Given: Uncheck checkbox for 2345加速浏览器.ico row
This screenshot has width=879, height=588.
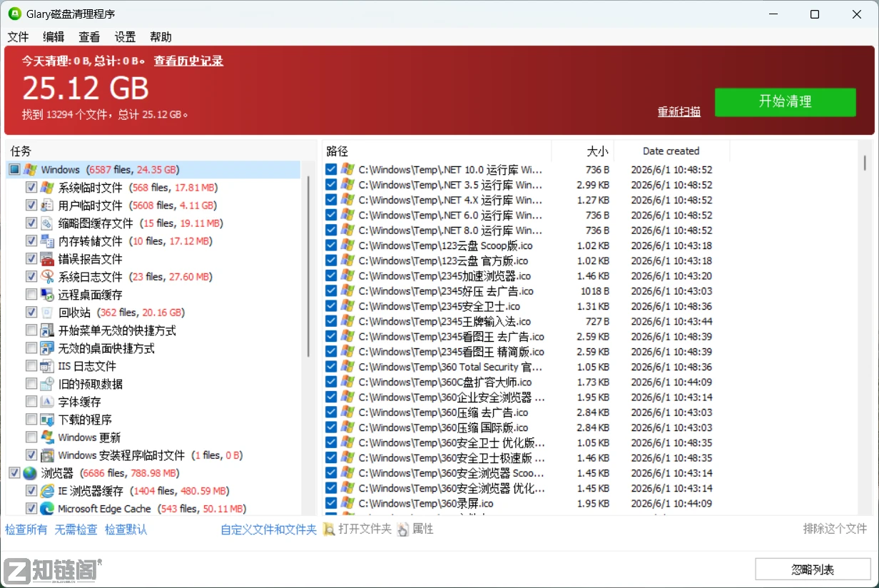Looking at the screenshot, I should [x=331, y=276].
